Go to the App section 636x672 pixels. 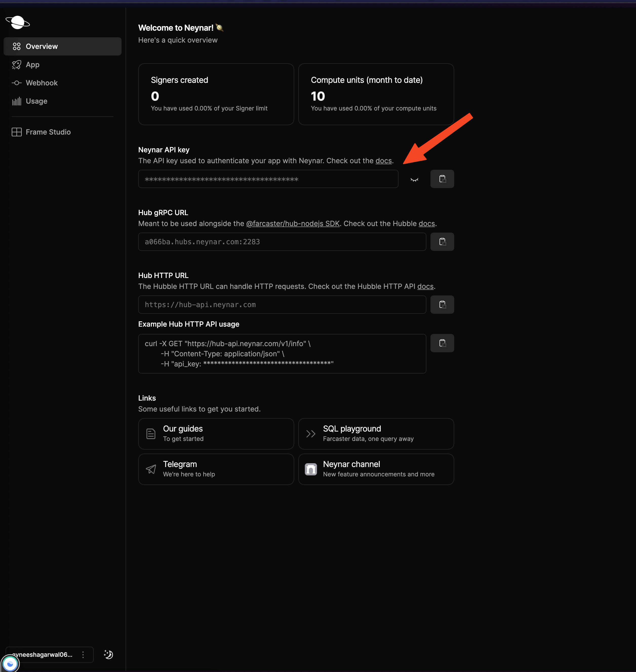(x=32, y=64)
